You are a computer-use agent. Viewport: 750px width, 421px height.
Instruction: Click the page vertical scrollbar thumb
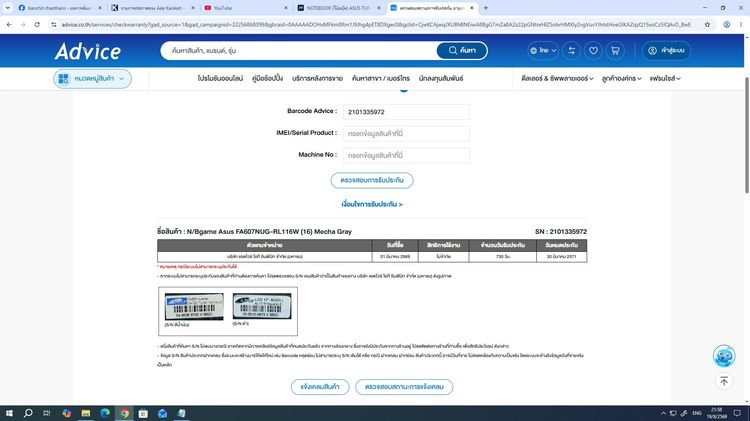click(x=747, y=135)
